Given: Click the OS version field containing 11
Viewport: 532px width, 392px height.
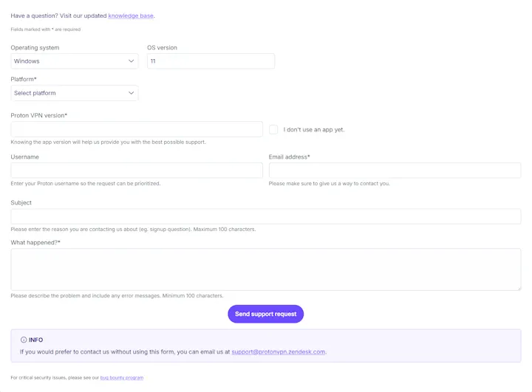Looking at the screenshot, I should click(x=211, y=61).
